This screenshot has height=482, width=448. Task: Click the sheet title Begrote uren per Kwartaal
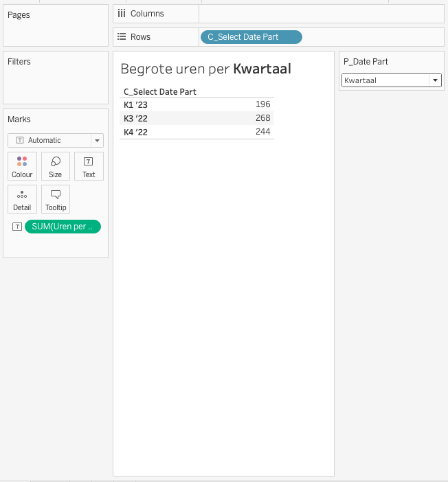(205, 69)
